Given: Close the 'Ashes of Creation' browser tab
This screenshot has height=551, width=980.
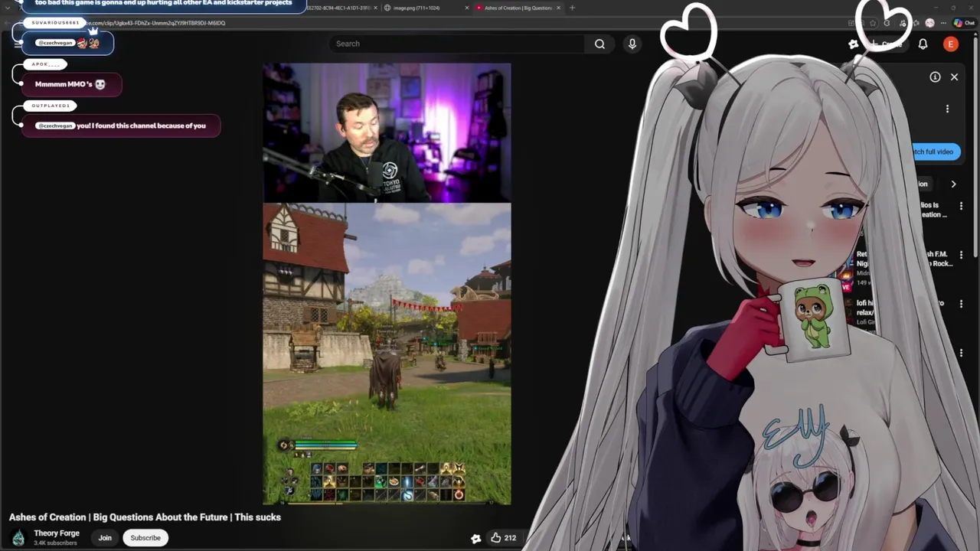Looking at the screenshot, I should coord(559,8).
